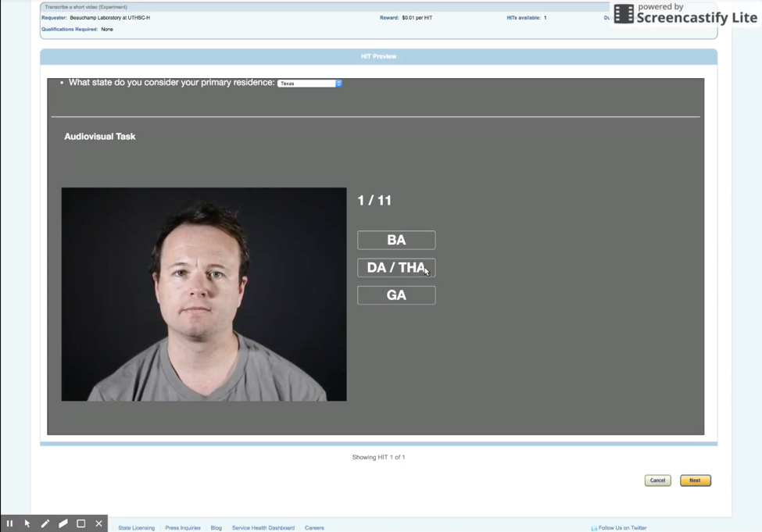Go to the Blog link
This screenshot has height=532, width=762.
[216, 528]
